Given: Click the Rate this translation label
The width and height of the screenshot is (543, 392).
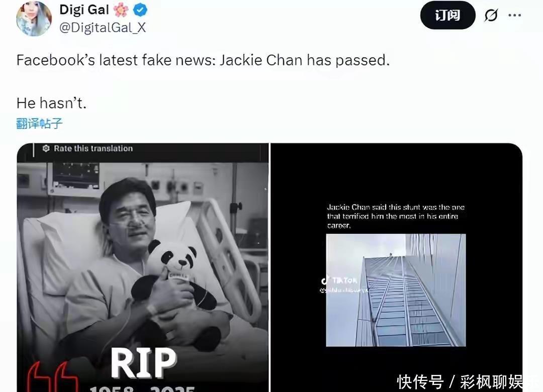Looking at the screenshot, I should (x=93, y=149).
